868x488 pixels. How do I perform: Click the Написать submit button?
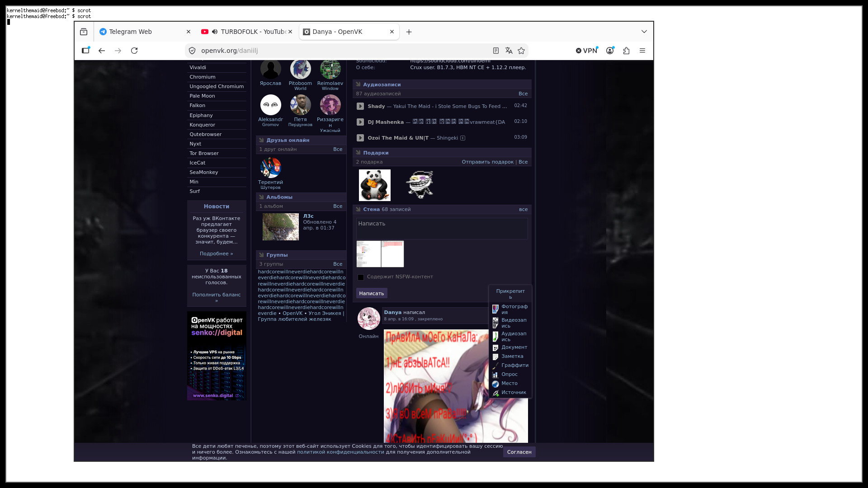coord(372,293)
